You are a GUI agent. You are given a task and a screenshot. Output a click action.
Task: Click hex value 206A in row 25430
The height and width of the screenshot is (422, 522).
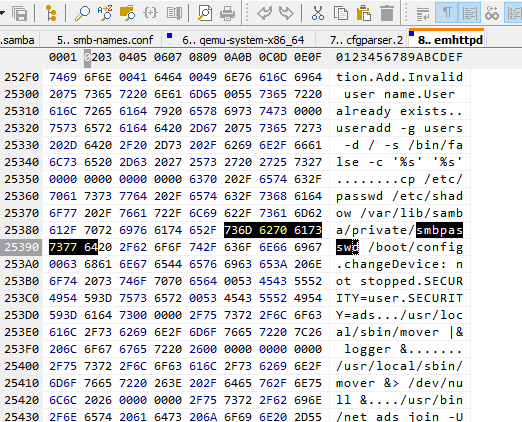[x=203, y=417]
